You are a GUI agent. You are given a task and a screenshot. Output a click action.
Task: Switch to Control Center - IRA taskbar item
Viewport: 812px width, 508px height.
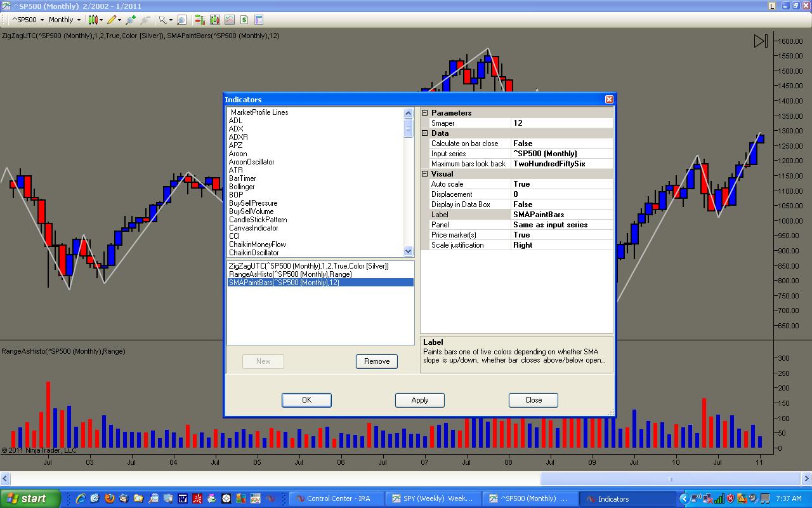(336, 498)
